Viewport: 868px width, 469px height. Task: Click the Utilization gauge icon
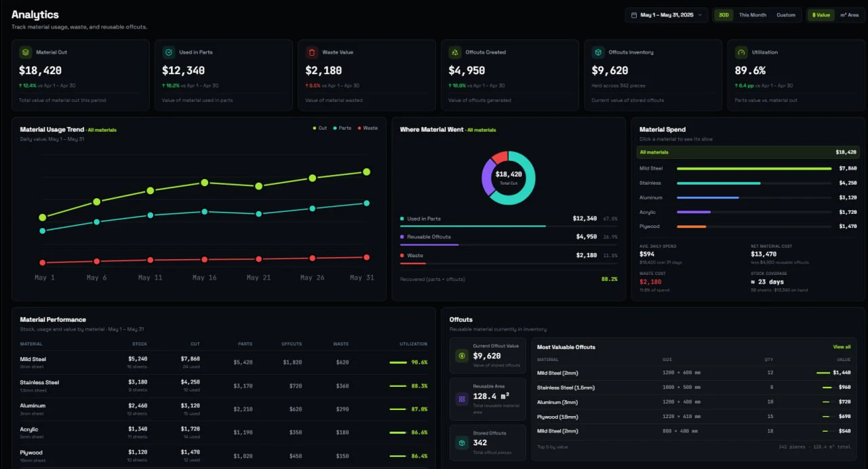pos(741,52)
